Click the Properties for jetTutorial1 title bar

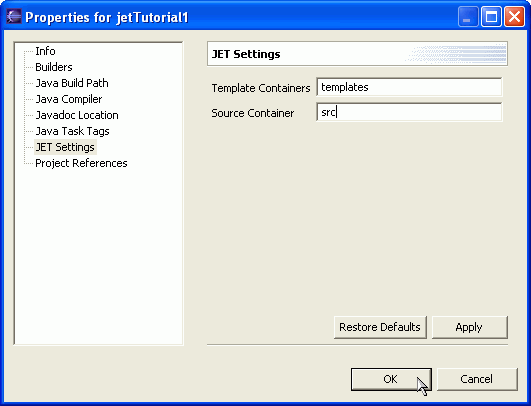click(x=237, y=17)
